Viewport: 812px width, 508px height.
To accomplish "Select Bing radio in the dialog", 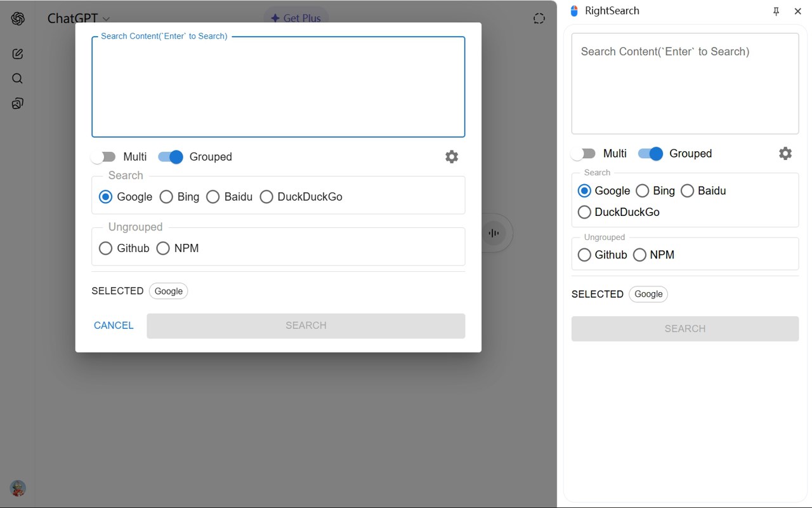I will (x=166, y=197).
